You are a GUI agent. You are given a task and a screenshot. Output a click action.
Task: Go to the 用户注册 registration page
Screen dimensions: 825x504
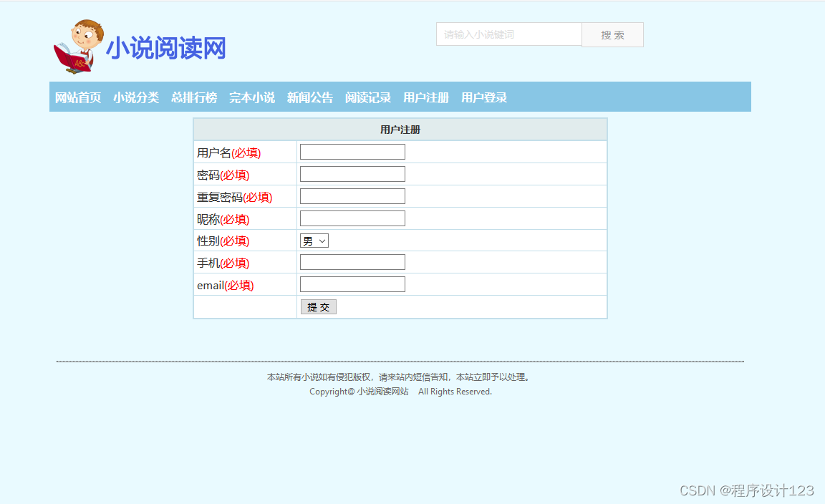coord(425,98)
